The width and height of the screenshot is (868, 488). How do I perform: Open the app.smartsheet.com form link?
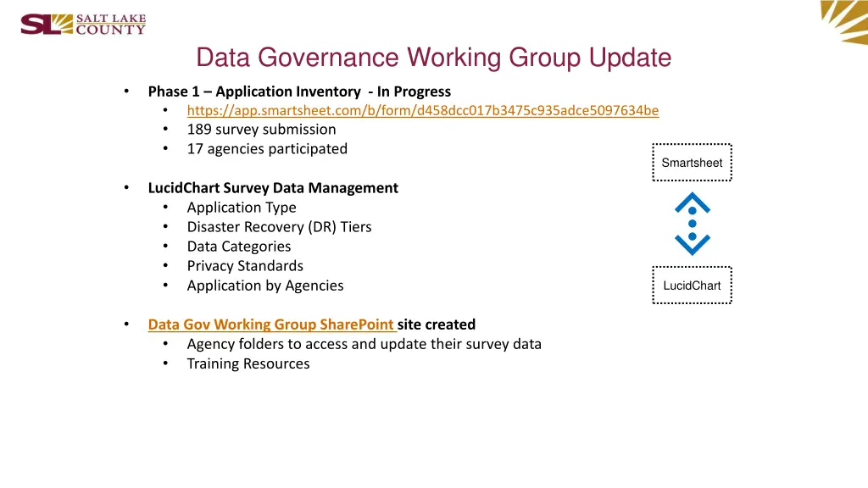tap(423, 111)
